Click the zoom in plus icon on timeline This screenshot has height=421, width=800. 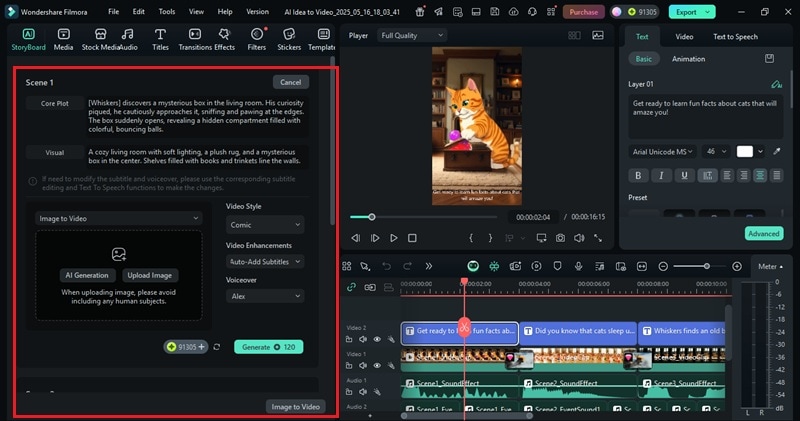click(x=737, y=266)
